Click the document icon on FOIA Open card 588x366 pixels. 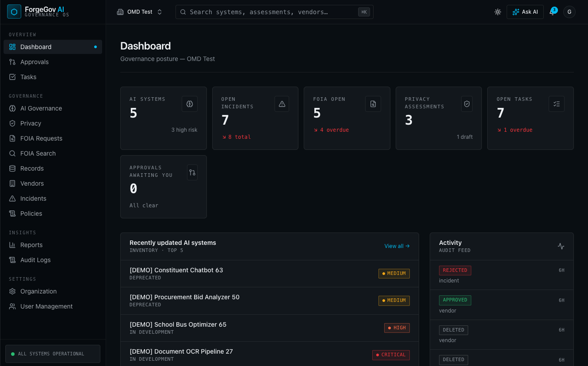tap(373, 104)
